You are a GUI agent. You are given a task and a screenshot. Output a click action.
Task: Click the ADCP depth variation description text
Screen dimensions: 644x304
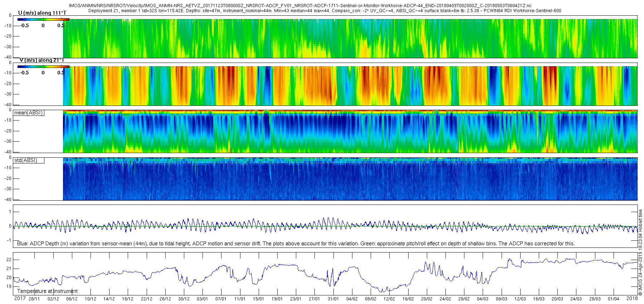pos(296,244)
